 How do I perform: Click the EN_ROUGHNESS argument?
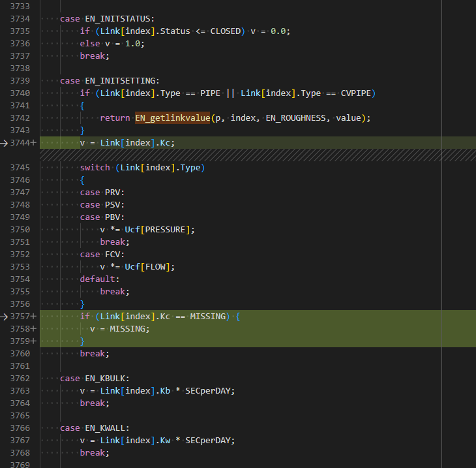coord(297,118)
